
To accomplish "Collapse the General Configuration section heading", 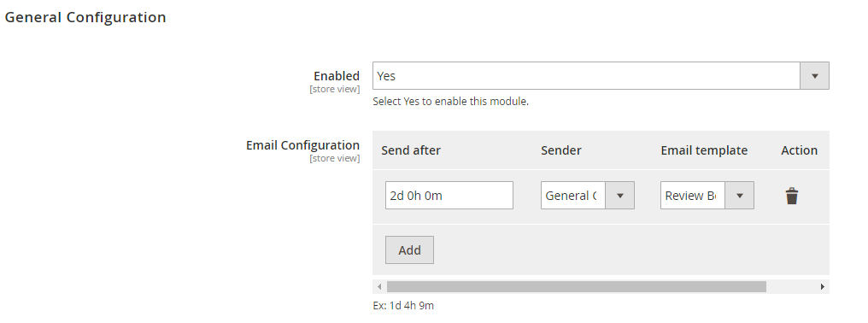I will 85,17.
